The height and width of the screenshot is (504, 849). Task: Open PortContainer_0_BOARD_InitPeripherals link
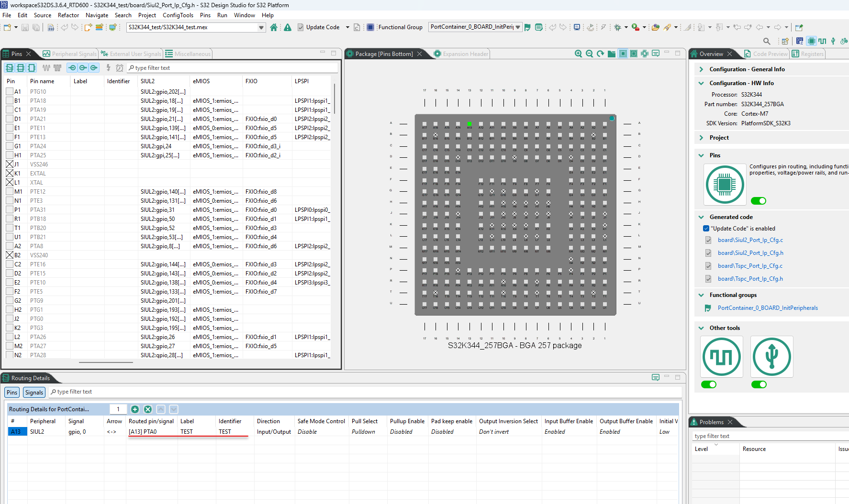click(x=768, y=308)
